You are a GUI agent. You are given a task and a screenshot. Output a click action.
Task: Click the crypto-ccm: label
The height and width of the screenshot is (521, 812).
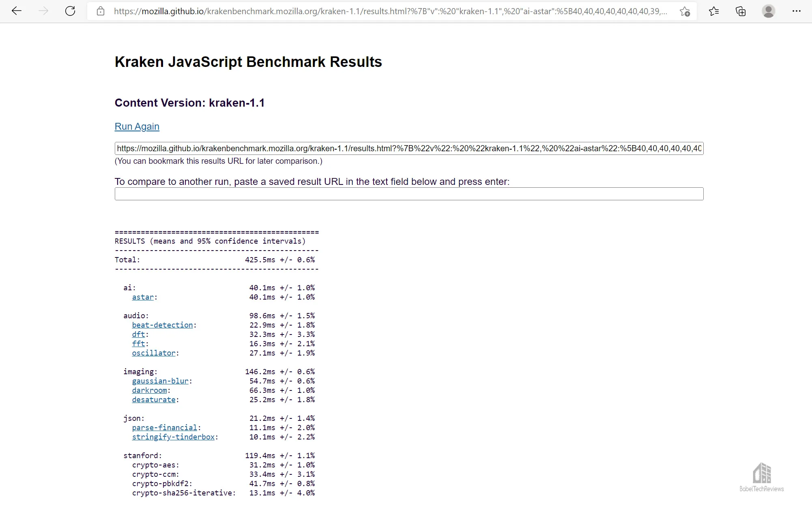[x=156, y=474]
